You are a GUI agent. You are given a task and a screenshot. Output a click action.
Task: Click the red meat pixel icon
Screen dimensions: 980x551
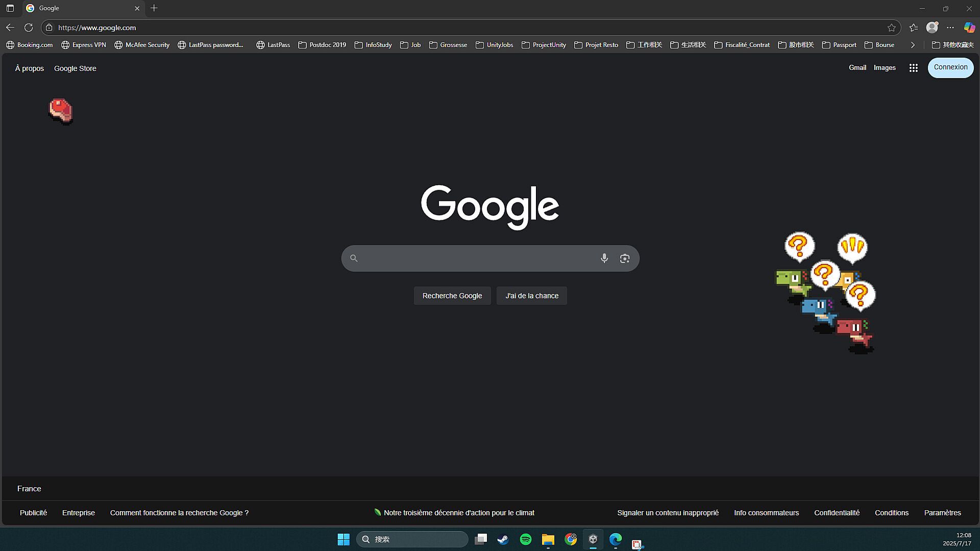coord(61,111)
